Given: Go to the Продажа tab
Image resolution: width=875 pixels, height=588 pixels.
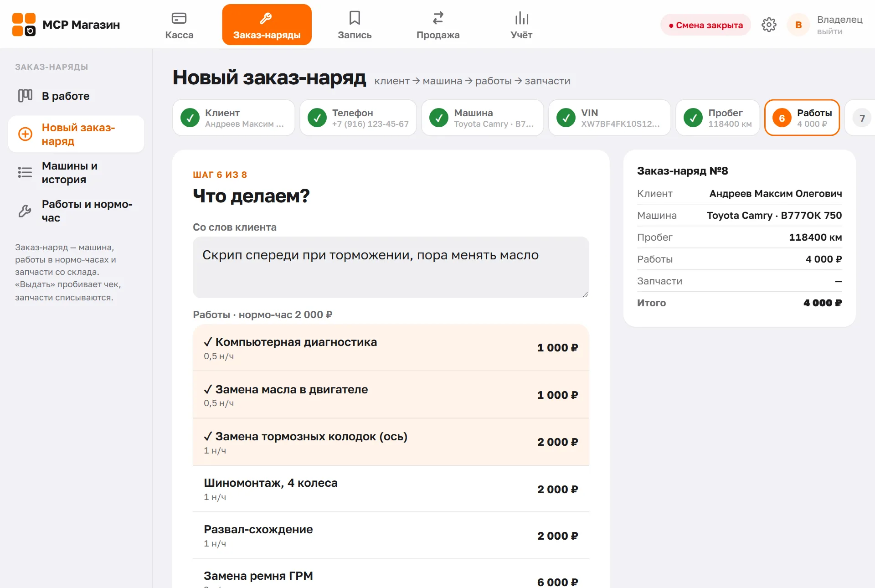Looking at the screenshot, I should (438, 25).
